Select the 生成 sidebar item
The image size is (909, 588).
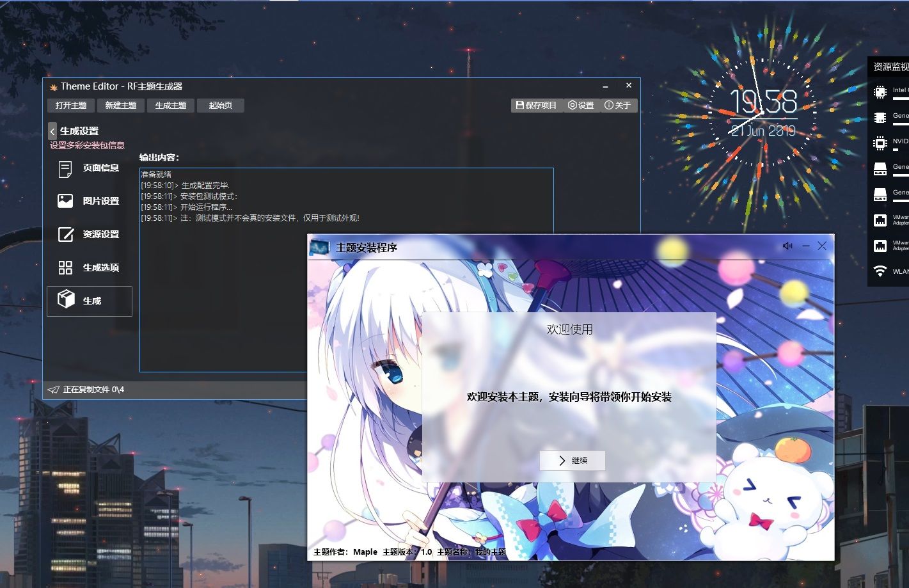[x=90, y=301]
